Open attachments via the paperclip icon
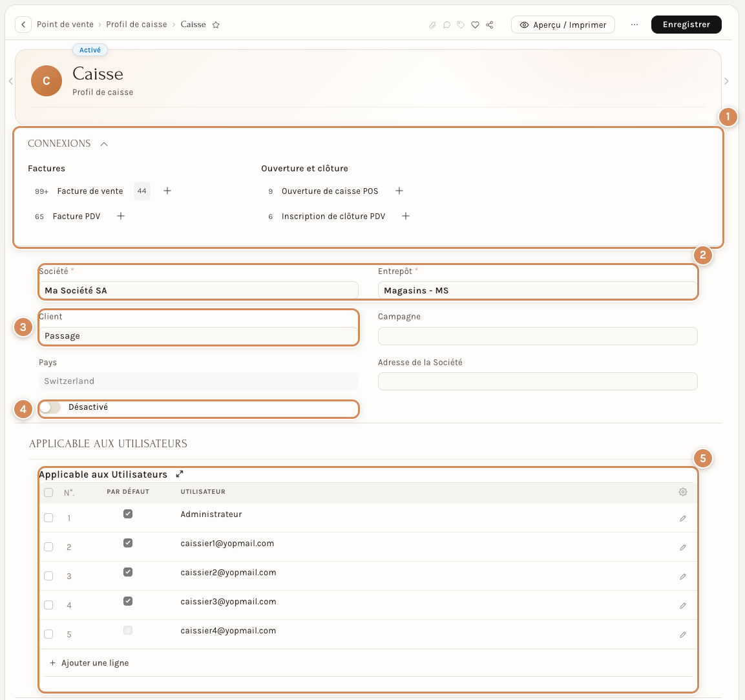 (x=432, y=25)
